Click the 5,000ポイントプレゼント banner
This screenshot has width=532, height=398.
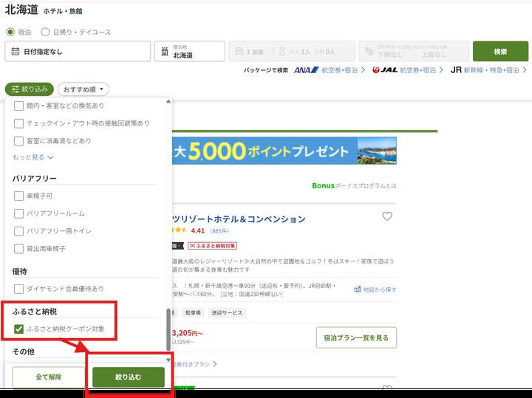(x=284, y=151)
